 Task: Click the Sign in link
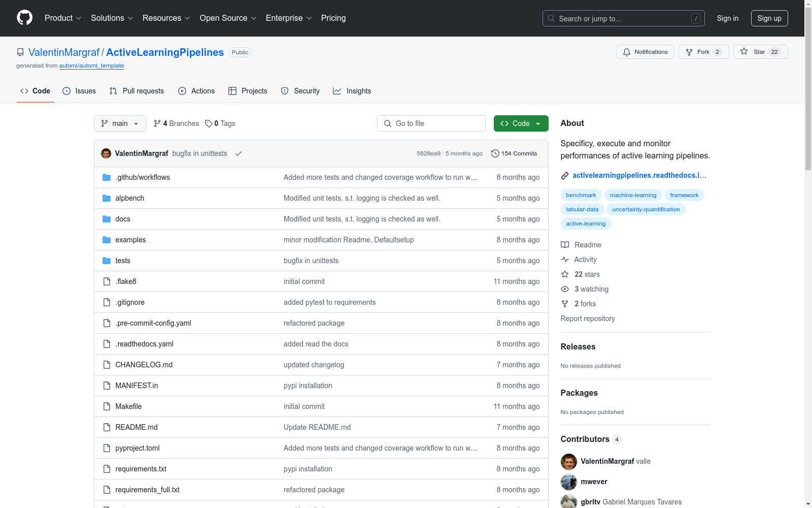pyautogui.click(x=728, y=18)
